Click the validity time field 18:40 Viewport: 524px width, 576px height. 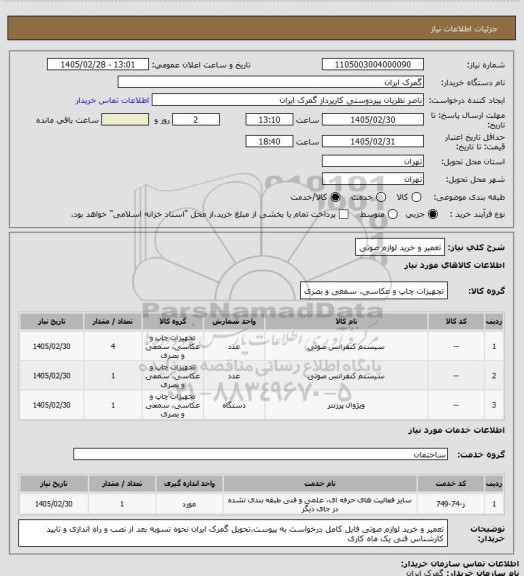click(269, 141)
